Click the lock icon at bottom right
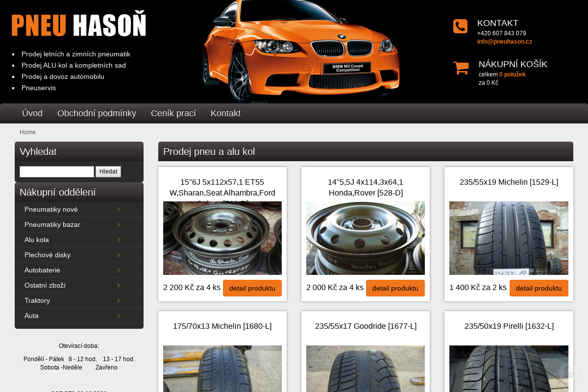 point(568,372)
